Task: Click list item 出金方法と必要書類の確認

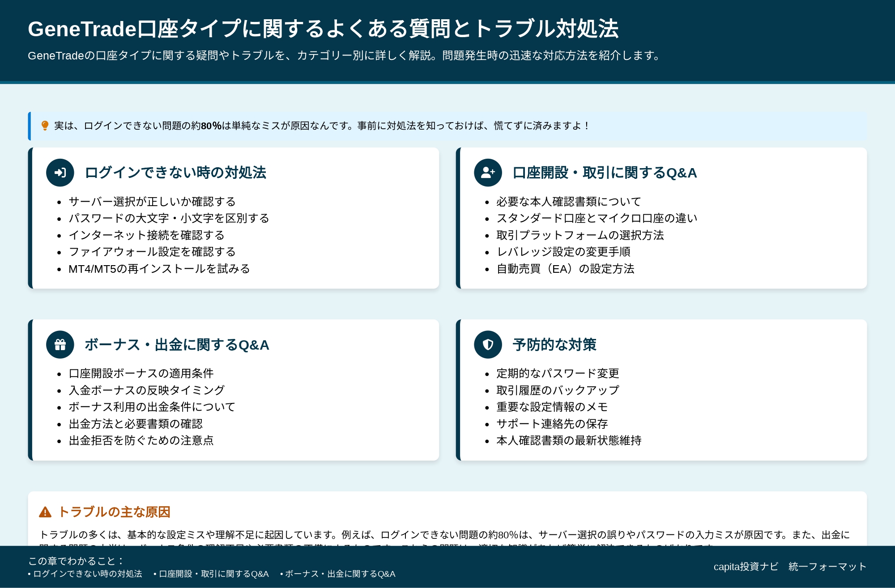Action: 136,424
